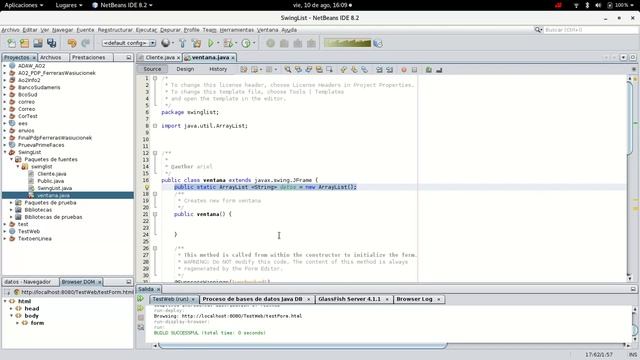Collapse the SwingList project node
The height and width of the screenshot is (360, 640).
click(5, 152)
